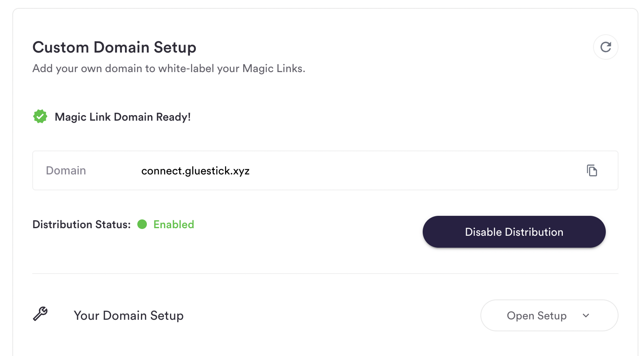
Task: Disable Distribution with the dark button
Action: [x=514, y=232]
